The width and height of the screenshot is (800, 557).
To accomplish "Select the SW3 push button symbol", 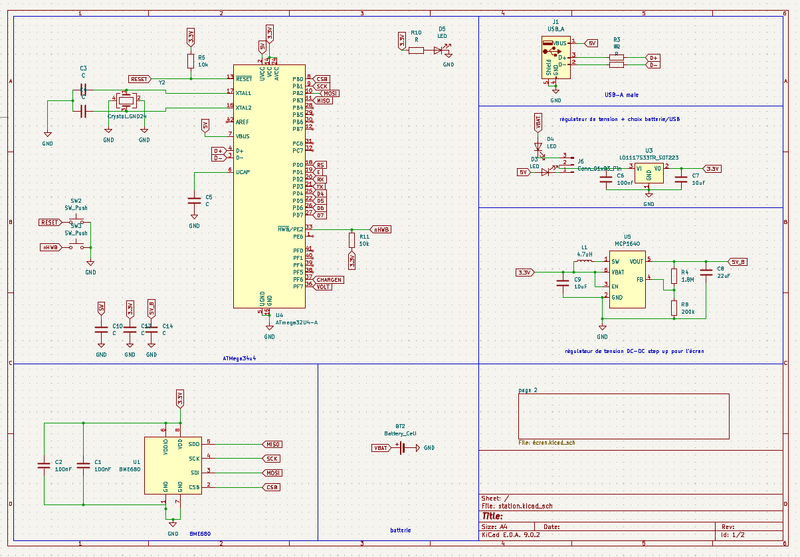I will [x=77, y=246].
